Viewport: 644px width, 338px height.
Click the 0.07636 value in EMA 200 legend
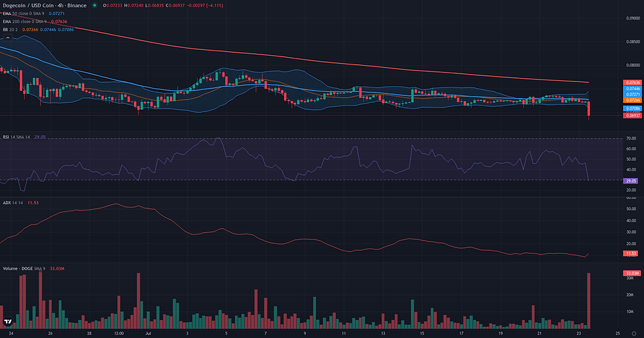59,21
